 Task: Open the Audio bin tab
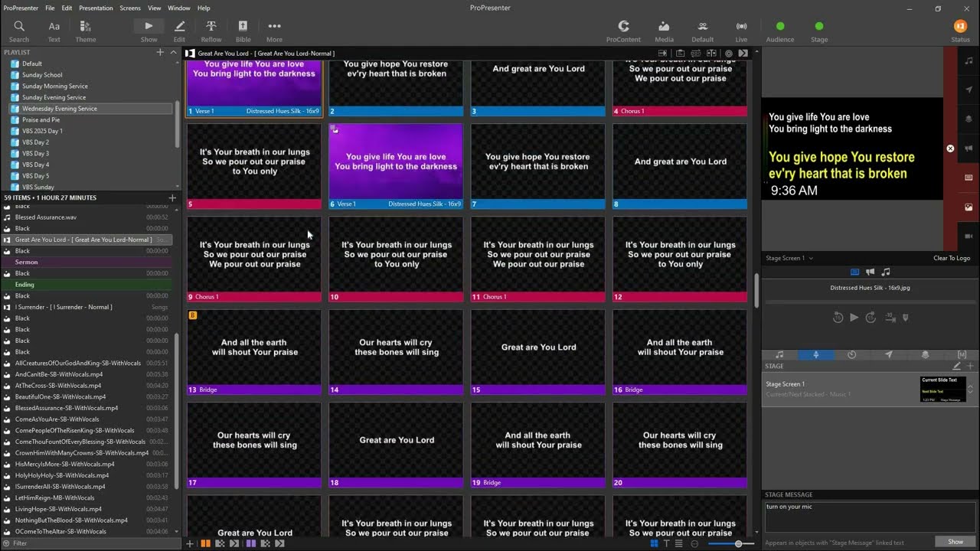click(779, 355)
